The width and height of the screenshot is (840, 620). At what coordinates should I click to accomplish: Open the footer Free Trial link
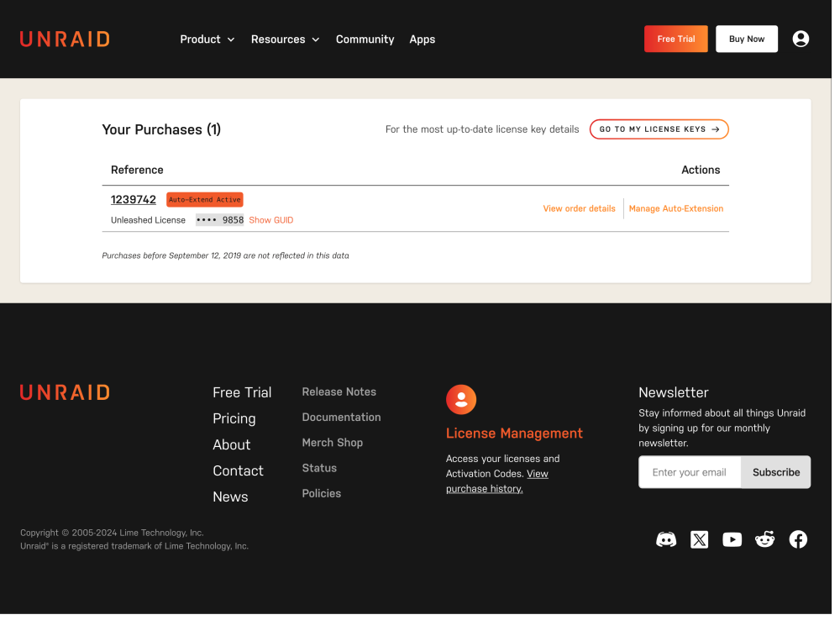[x=242, y=392]
